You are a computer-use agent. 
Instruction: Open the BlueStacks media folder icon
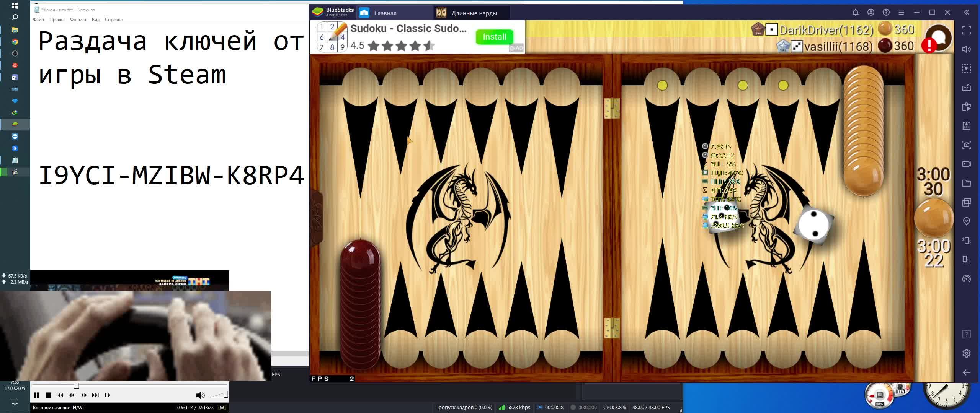[966, 183]
